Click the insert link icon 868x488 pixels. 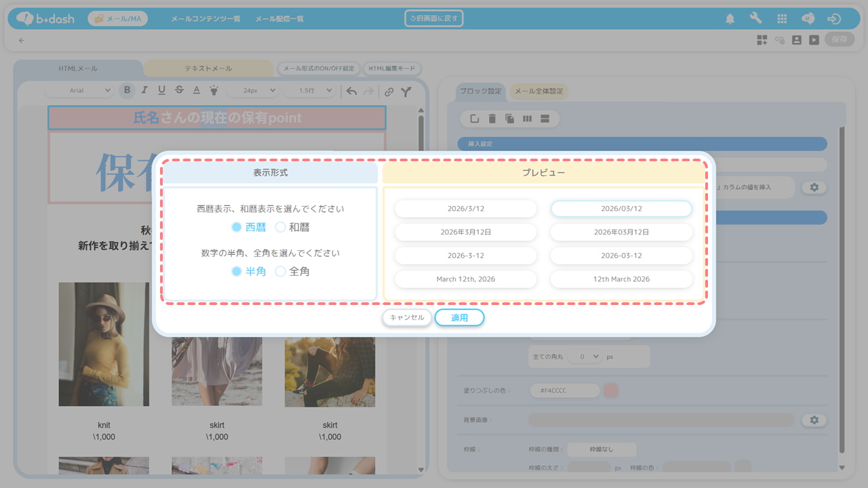pos(389,91)
